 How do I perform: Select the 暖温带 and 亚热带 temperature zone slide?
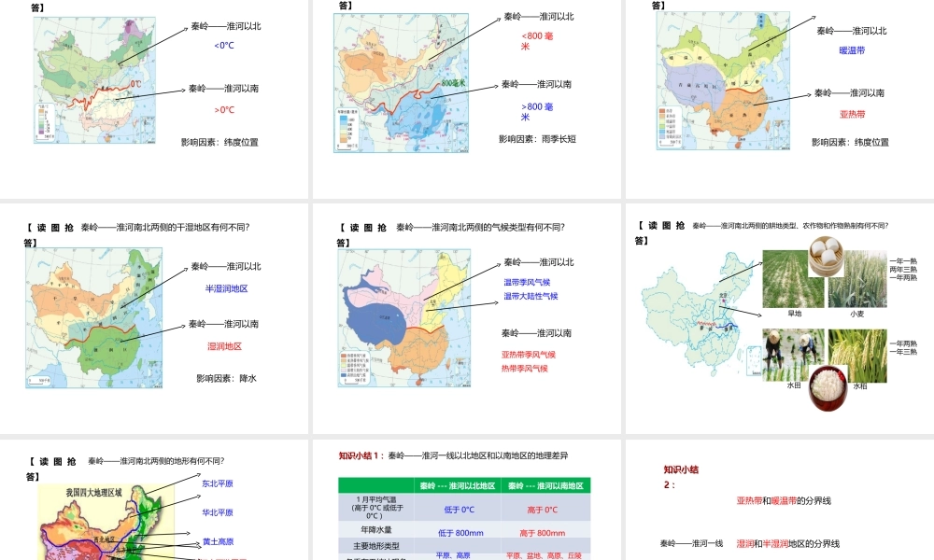[780, 99]
